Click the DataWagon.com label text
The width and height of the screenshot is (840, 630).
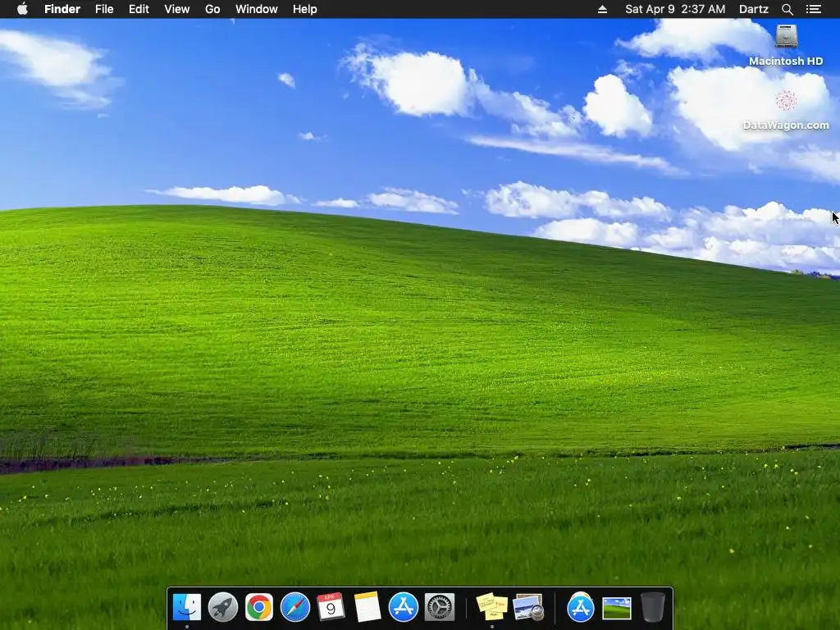786,126
